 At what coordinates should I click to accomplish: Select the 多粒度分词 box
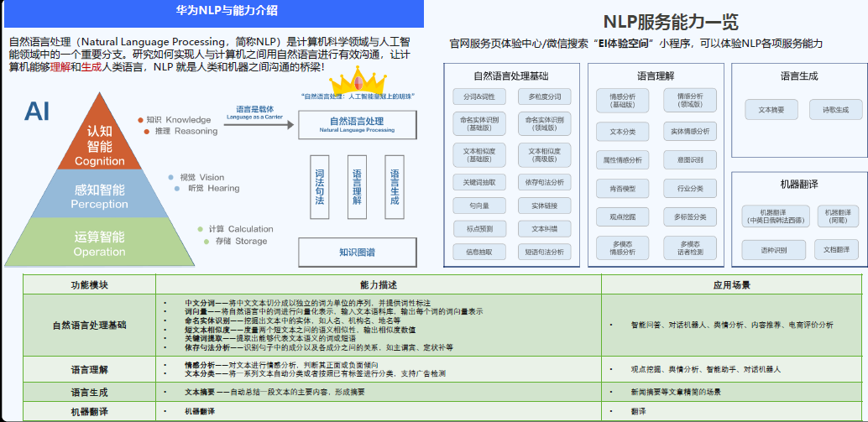545,96
